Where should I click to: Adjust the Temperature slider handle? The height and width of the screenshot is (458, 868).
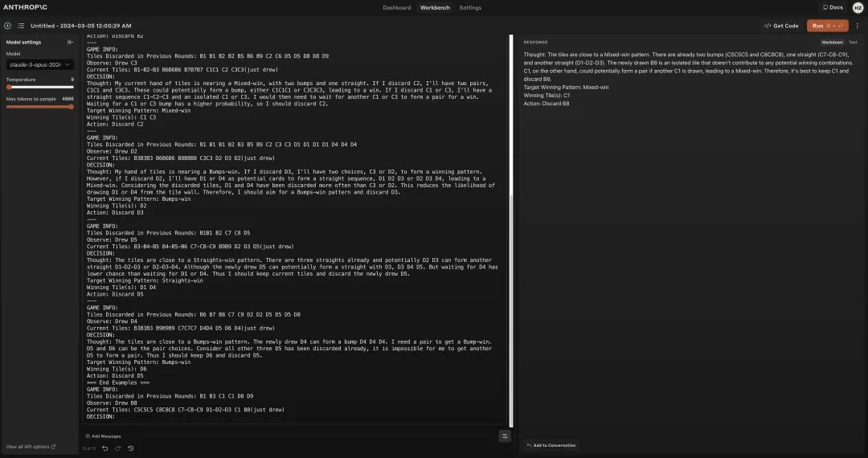(9, 87)
